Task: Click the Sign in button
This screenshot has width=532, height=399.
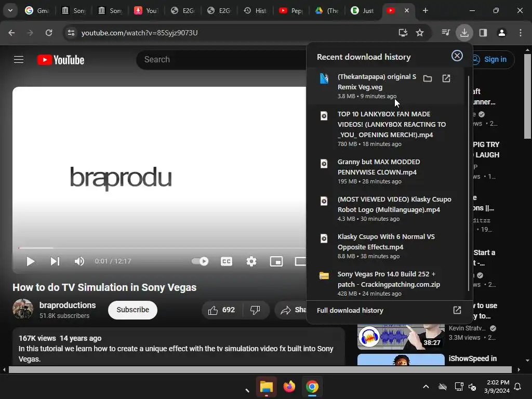Action: point(493,60)
